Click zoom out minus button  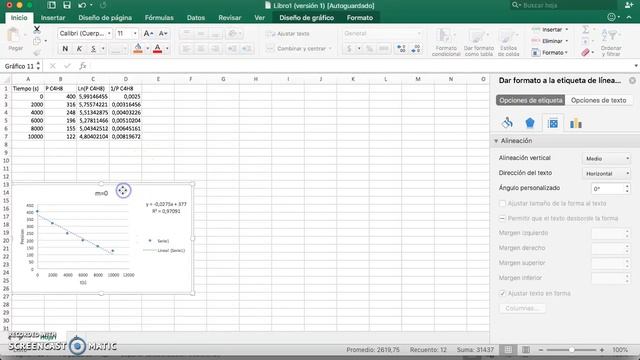point(541,350)
